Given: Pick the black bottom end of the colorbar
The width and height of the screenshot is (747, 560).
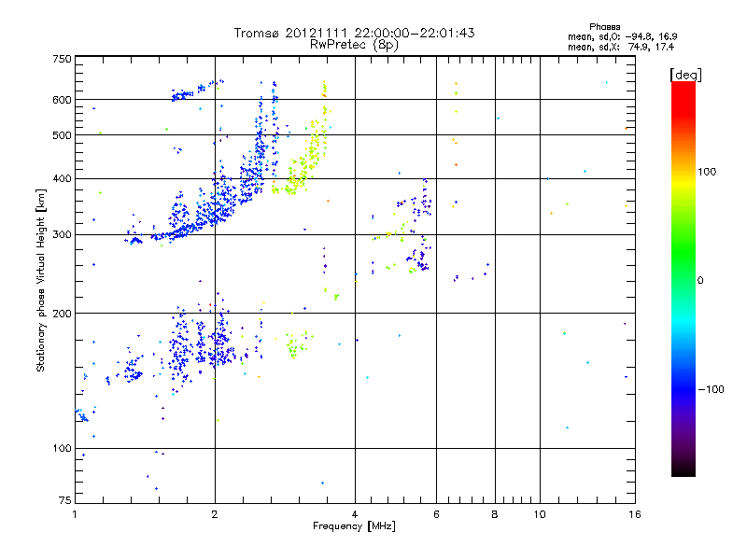Looking at the screenshot, I should coord(683,472).
